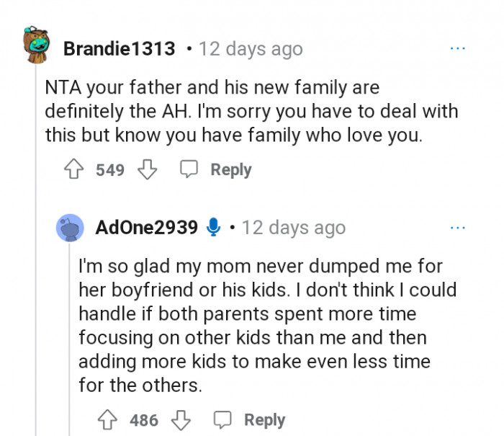Viewport: 504px width, 436px height.
Task: Click the 549 vote count
Action: pyautogui.click(x=111, y=170)
